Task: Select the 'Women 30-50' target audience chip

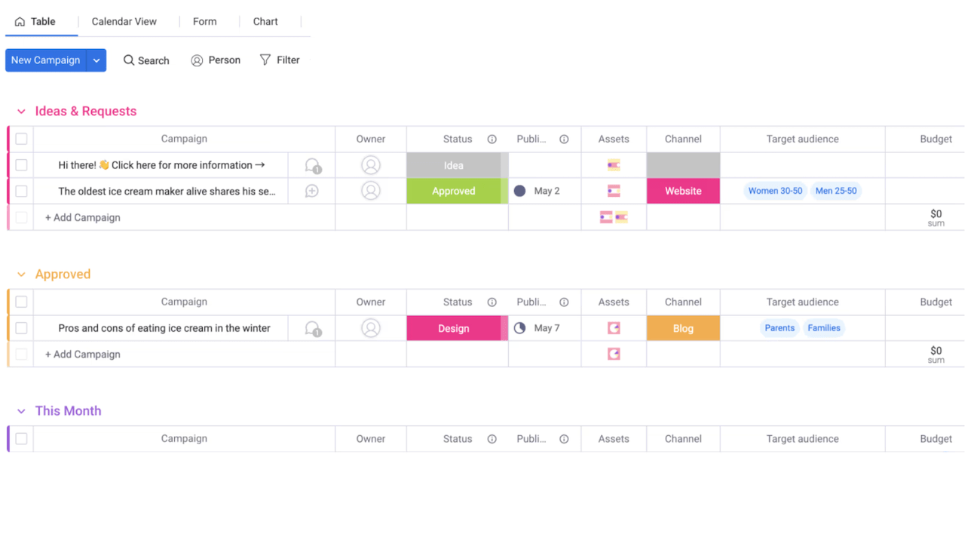Action: tap(775, 191)
